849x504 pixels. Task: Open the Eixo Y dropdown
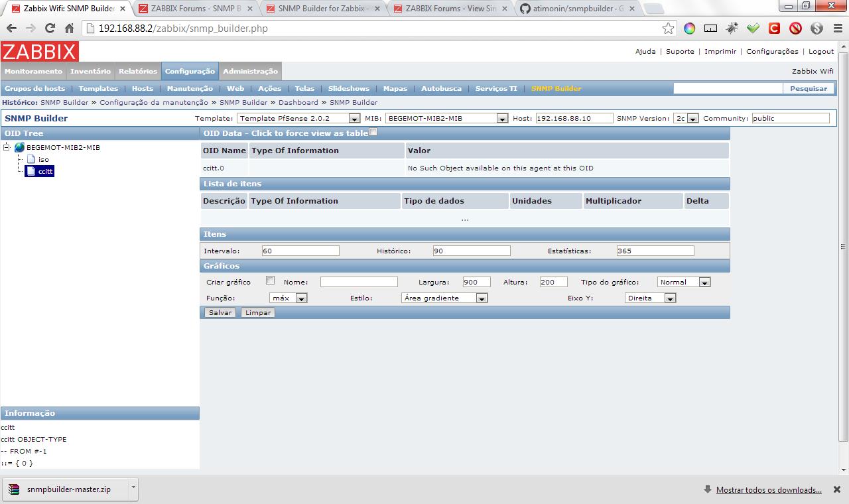tap(651, 298)
